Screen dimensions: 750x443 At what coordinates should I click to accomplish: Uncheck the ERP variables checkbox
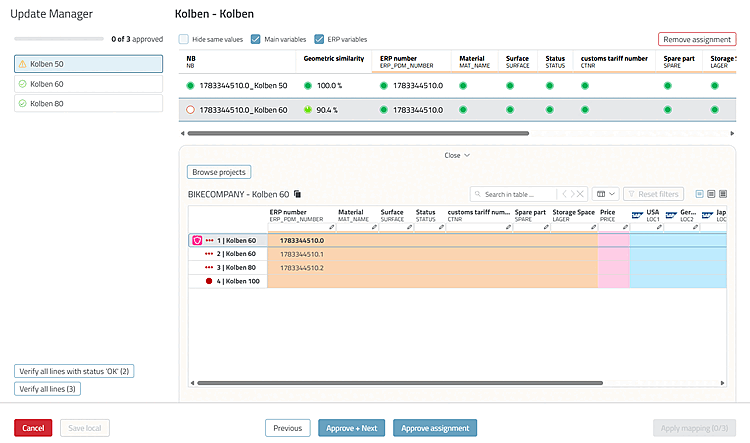coord(319,39)
